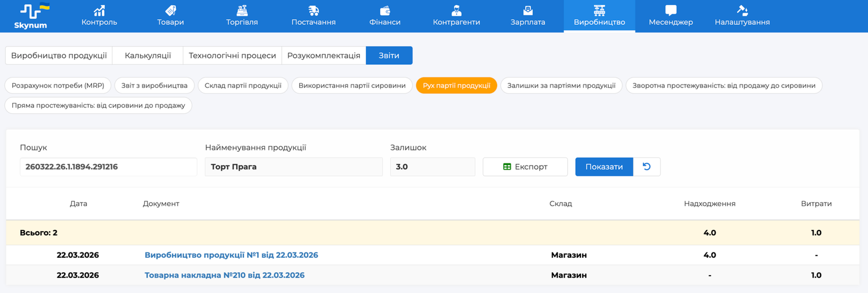Open the Контроль chart icon
Viewport: 868px width, 293px height.
coord(100,10)
